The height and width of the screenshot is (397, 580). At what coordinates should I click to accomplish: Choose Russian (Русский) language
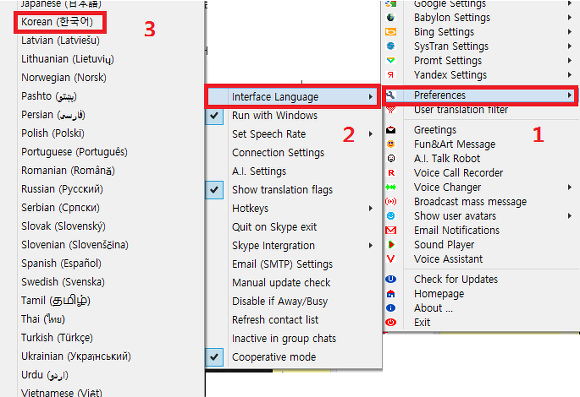click(x=62, y=189)
